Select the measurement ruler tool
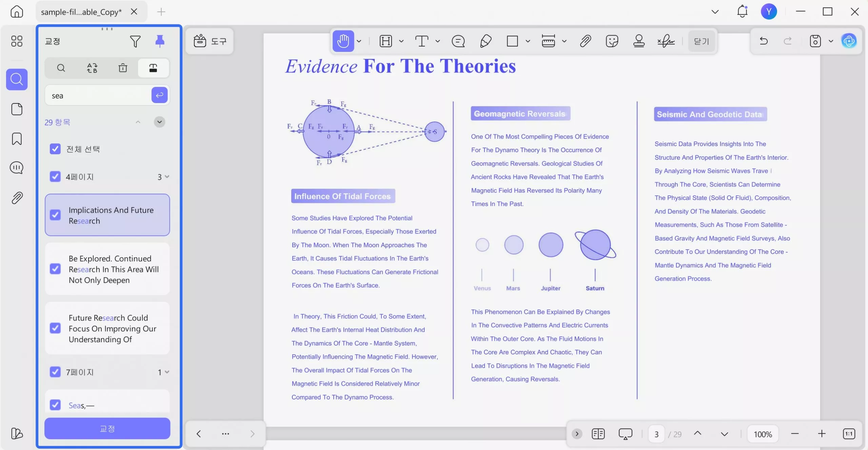 (548, 41)
